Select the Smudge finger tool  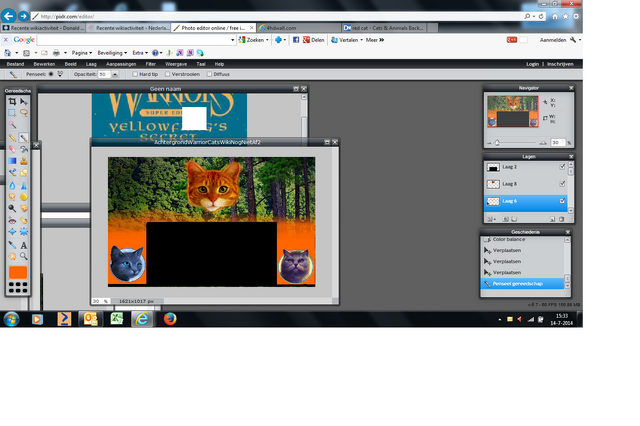click(12, 197)
